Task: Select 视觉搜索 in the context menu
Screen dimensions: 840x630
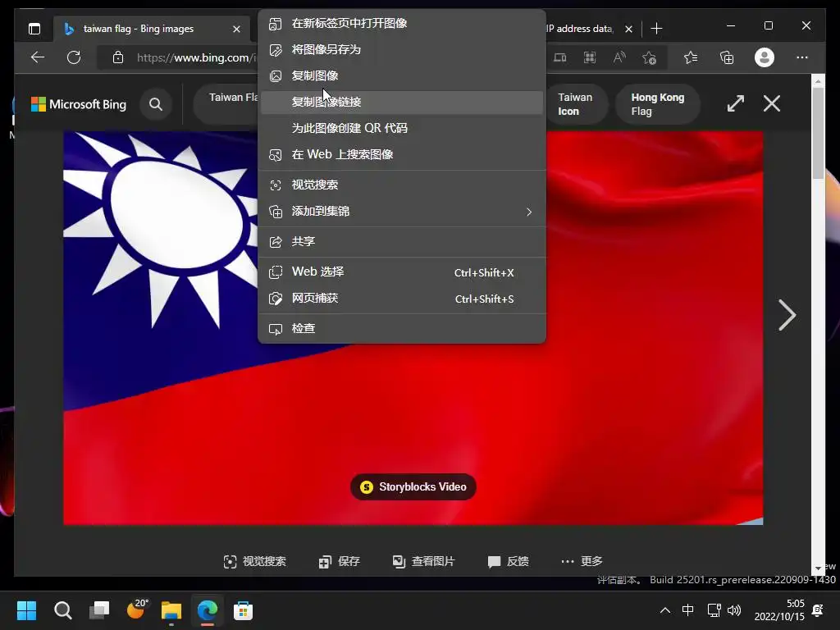Action: 402,185
